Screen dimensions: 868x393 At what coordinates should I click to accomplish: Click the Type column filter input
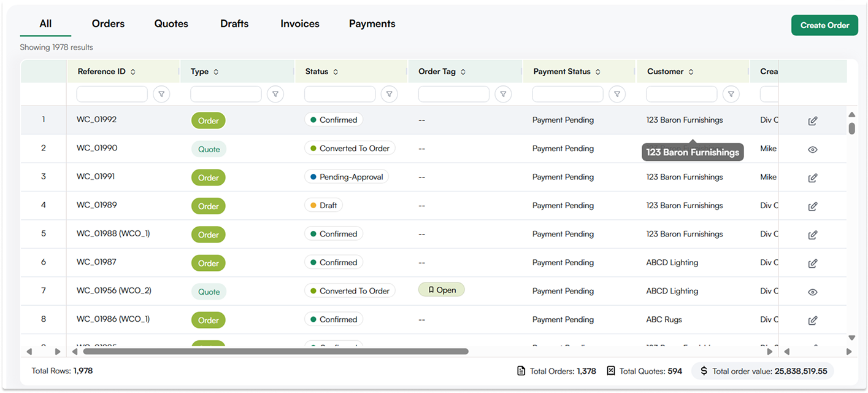[x=226, y=94]
